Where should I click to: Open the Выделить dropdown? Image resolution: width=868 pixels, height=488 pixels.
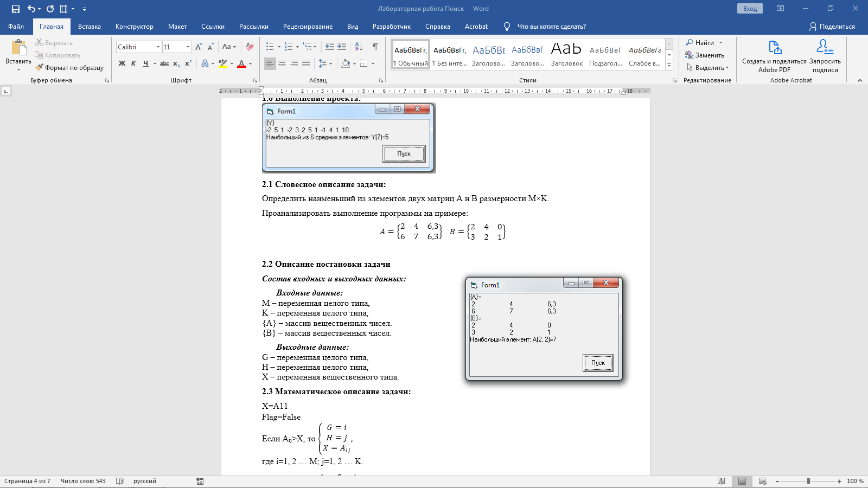[x=707, y=68]
